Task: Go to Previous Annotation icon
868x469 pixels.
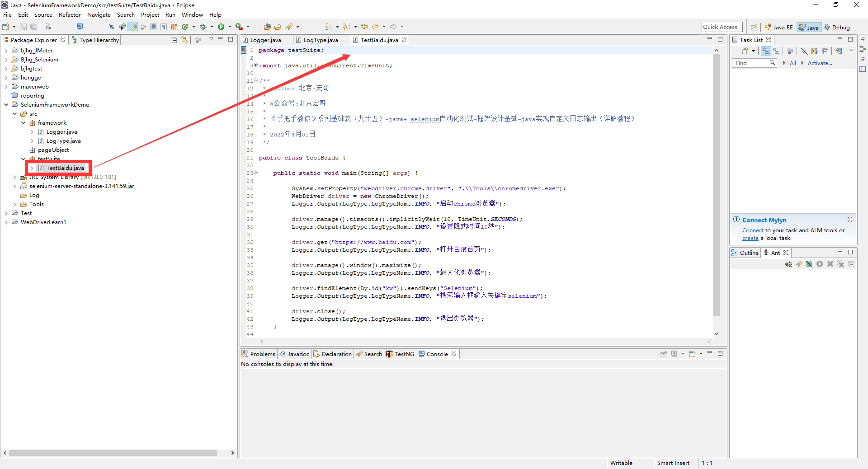Action: pyautogui.click(x=346, y=27)
